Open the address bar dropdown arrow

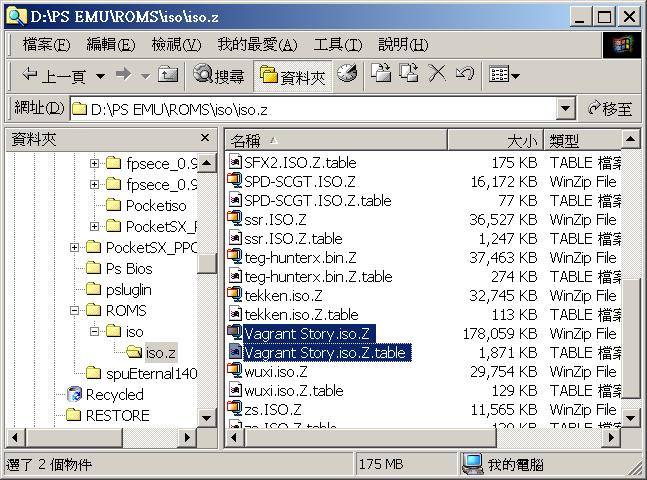click(565, 109)
